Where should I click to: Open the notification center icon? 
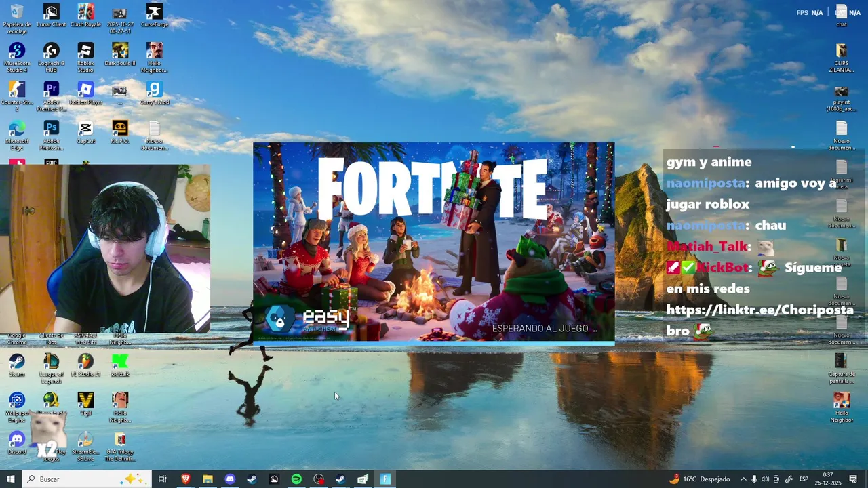pyautogui.click(x=853, y=479)
